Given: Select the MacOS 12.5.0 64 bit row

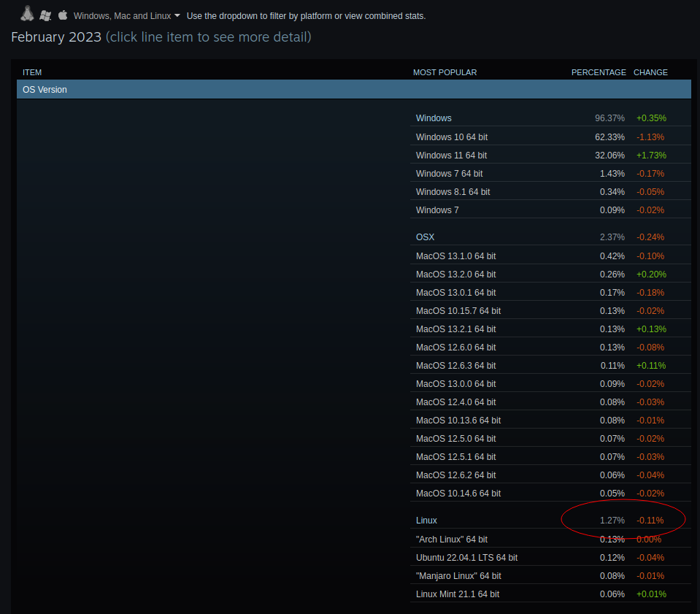Looking at the screenshot, I should pos(550,439).
